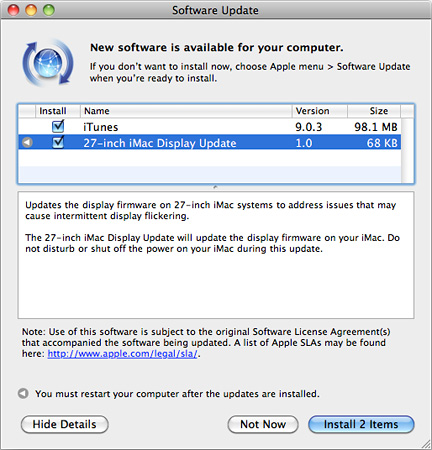Sort updates by Version column header
Image resolution: width=432 pixels, height=450 pixels.
320,111
